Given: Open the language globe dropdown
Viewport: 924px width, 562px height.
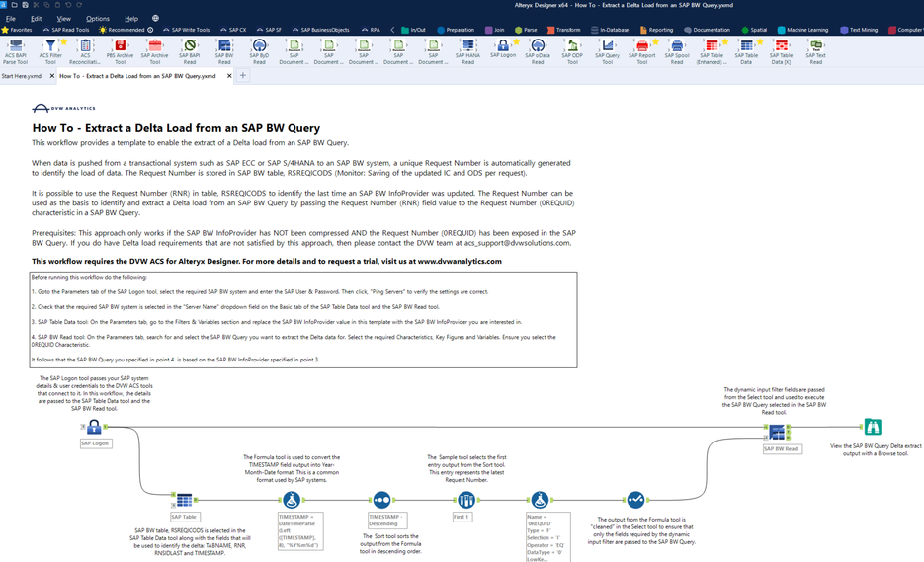Looking at the screenshot, I should (x=155, y=18).
